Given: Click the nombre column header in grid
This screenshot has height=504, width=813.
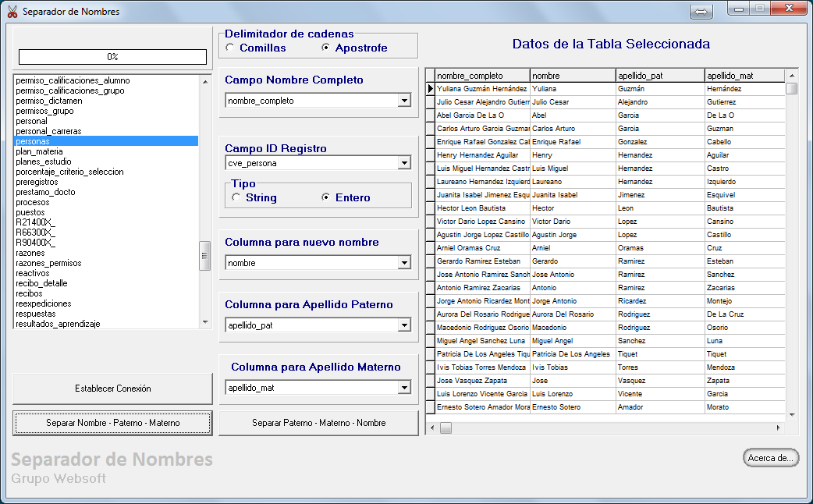Looking at the screenshot, I should 573,76.
